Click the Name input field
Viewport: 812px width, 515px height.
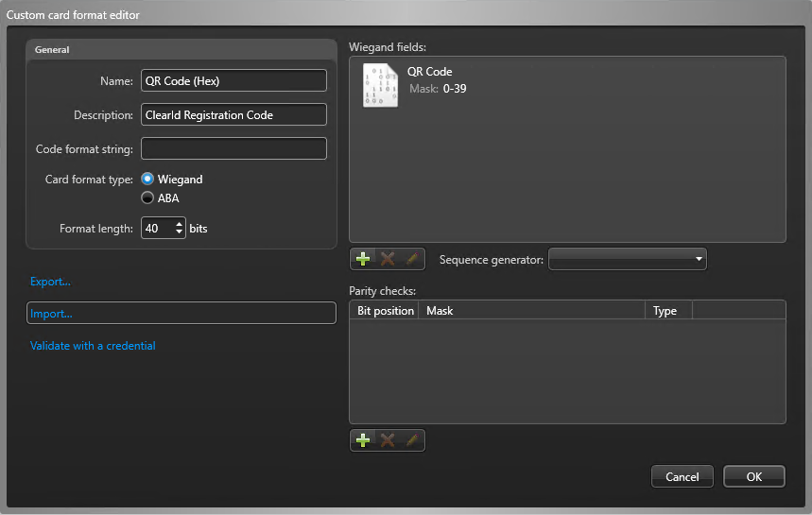point(233,80)
